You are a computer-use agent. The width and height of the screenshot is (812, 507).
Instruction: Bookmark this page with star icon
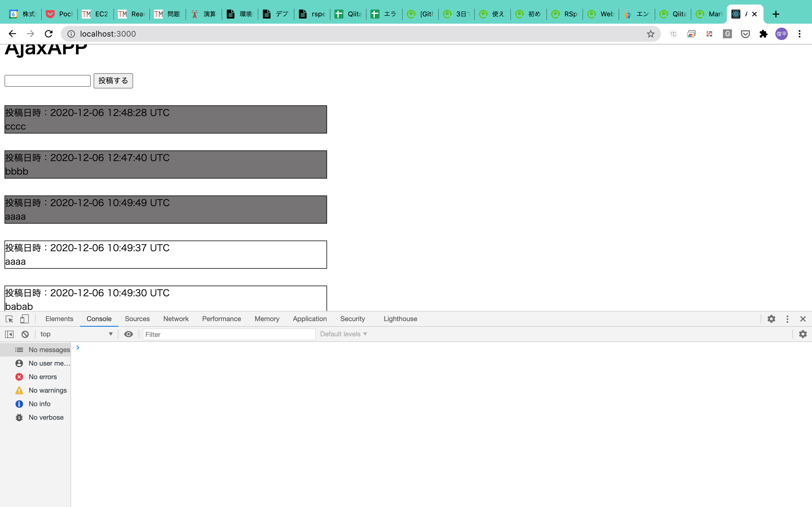pos(651,34)
